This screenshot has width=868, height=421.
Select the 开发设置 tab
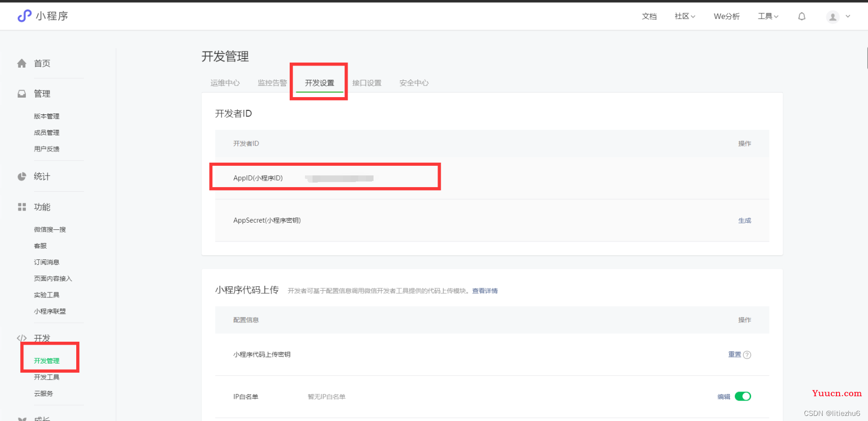click(x=320, y=83)
